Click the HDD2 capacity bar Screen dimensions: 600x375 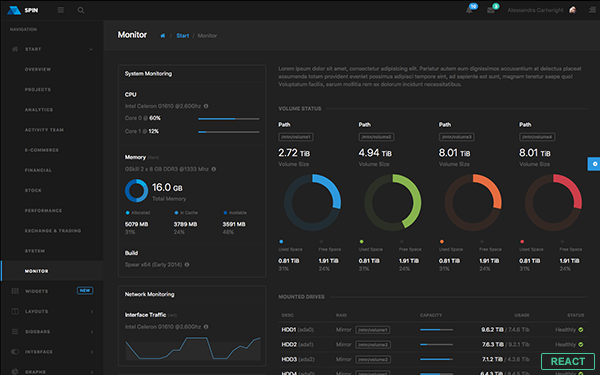click(x=436, y=344)
